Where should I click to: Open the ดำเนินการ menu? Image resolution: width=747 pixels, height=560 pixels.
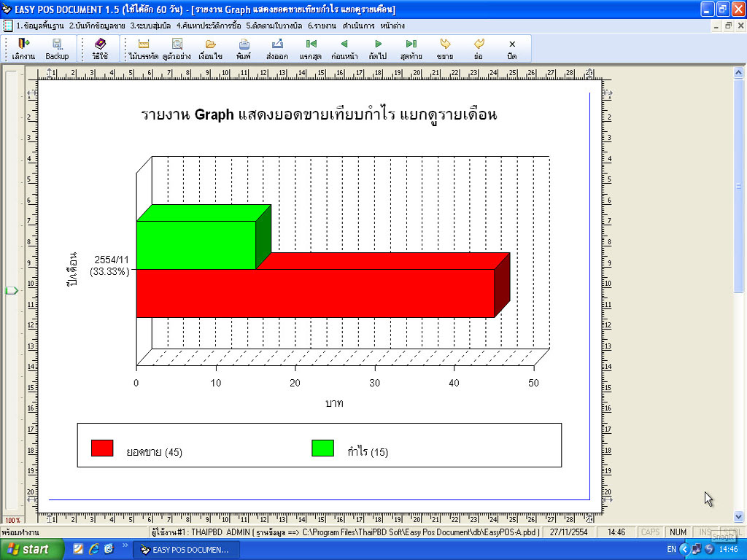(x=358, y=26)
